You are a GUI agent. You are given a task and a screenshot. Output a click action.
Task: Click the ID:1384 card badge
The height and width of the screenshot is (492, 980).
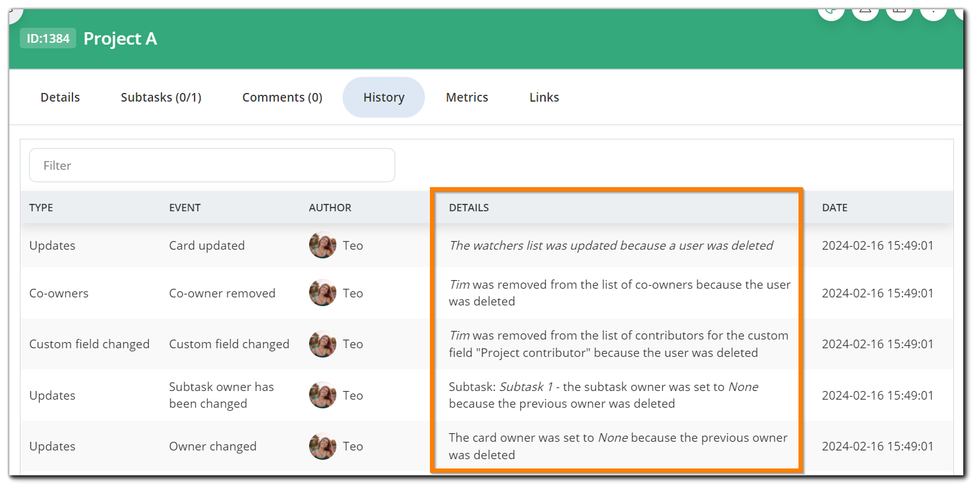(x=48, y=38)
